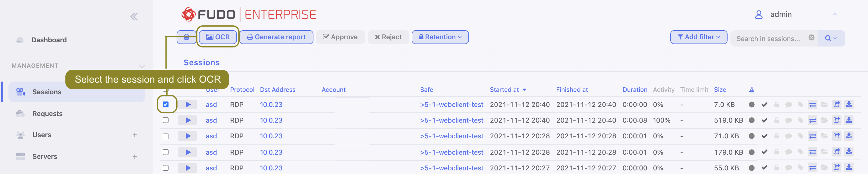Check the checkbox of the second session row
Screen dimensions: 868x174
tap(165, 120)
